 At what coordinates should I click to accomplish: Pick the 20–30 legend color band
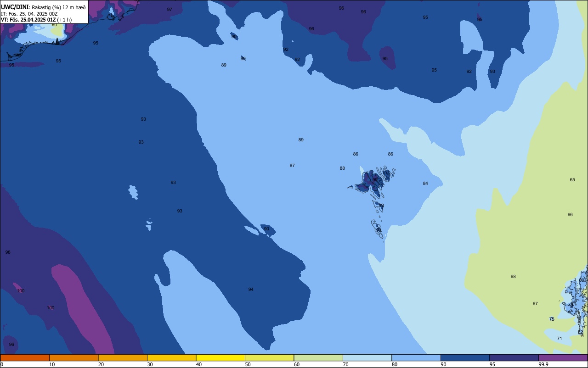coord(123,357)
